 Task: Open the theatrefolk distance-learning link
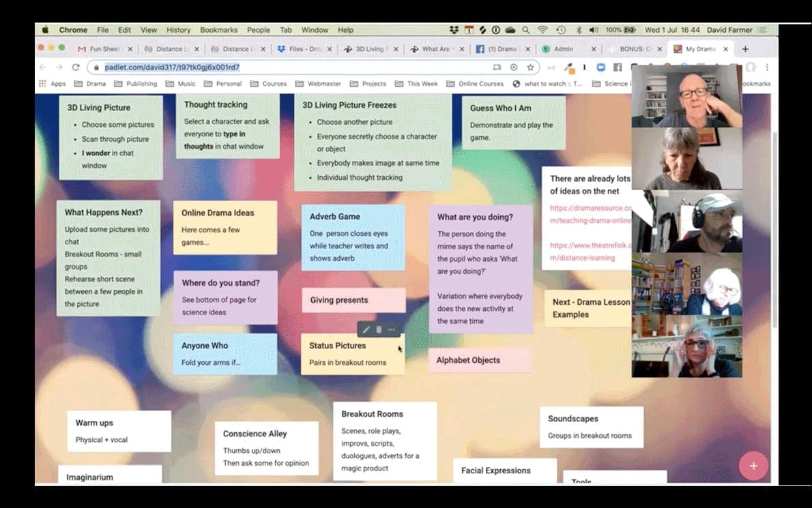click(x=591, y=252)
